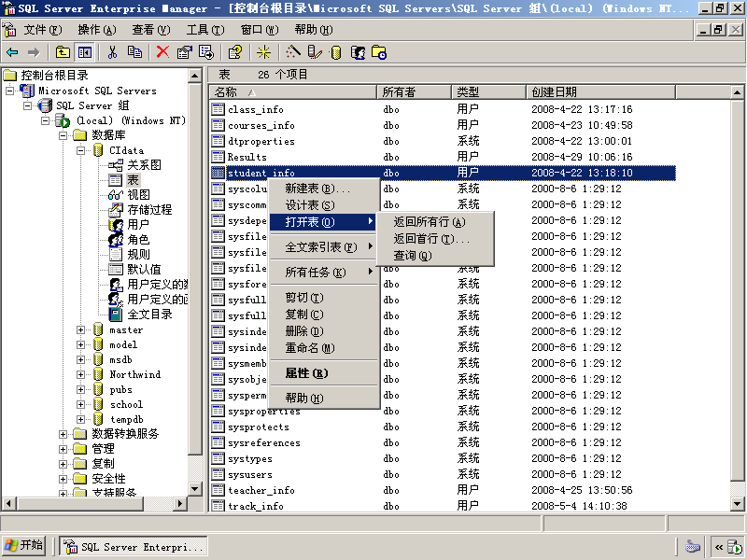Image resolution: width=747 pixels, height=560 pixels.
Task: Expand the 数据转换服务 folder
Action: [x=63, y=434]
